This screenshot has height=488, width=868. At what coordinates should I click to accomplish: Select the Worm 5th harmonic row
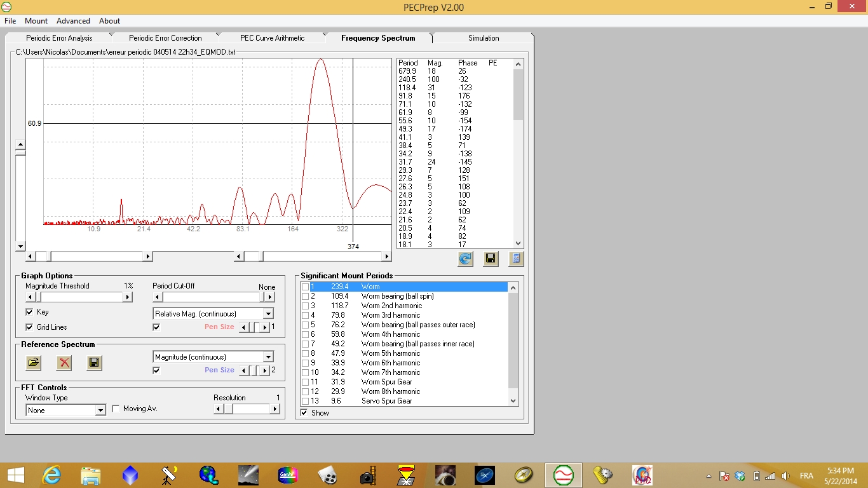coord(404,353)
